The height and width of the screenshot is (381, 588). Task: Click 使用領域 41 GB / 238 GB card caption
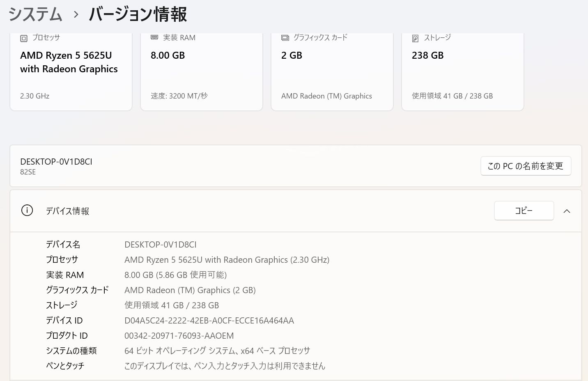[x=452, y=96]
